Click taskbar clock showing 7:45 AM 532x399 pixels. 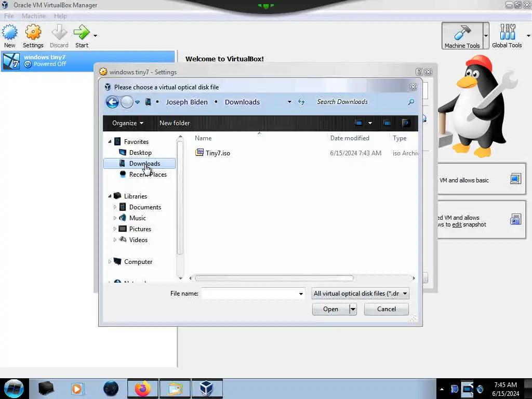[x=506, y=389]
